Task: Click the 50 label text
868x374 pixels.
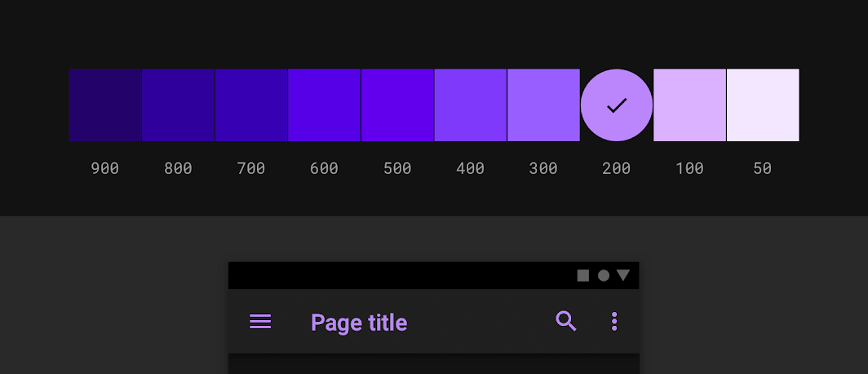Action: point(763,168)
